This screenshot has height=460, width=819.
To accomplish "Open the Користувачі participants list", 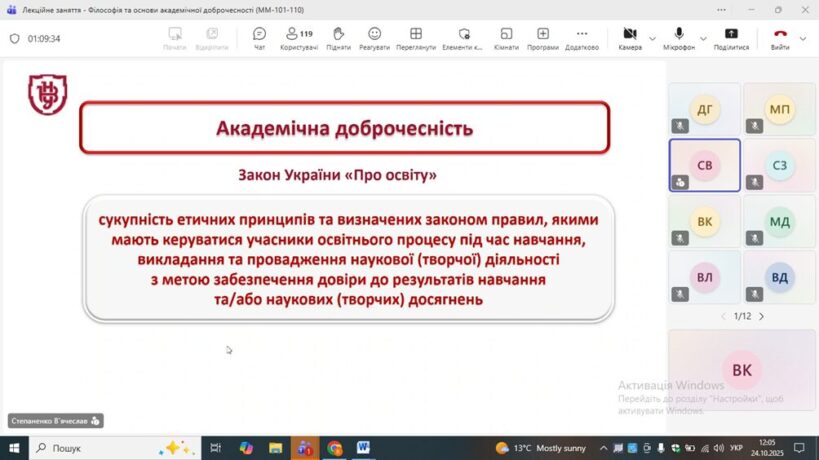I will point(299,38).
